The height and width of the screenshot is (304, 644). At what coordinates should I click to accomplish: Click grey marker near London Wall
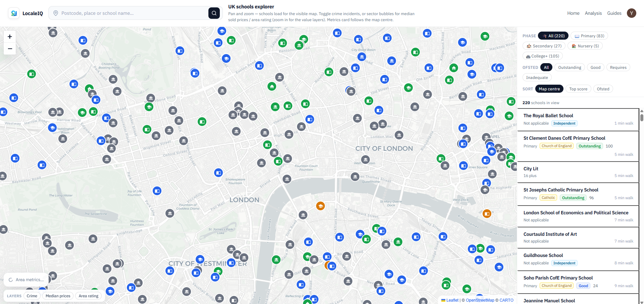(399, 135)
